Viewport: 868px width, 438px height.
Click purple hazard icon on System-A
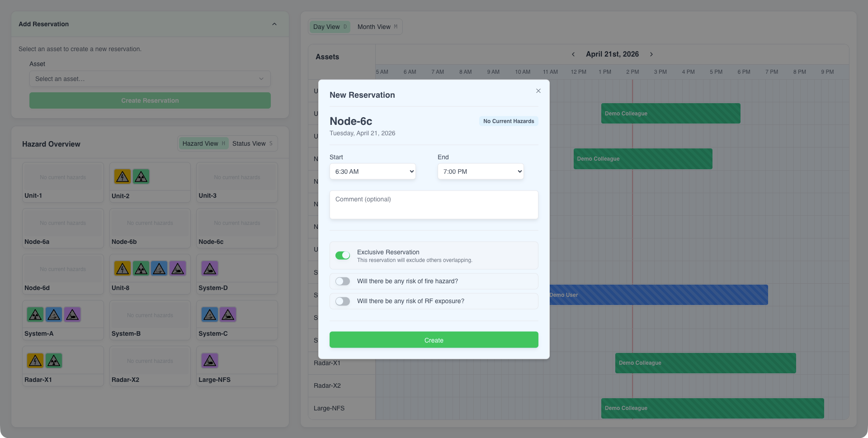pos(72,314)
